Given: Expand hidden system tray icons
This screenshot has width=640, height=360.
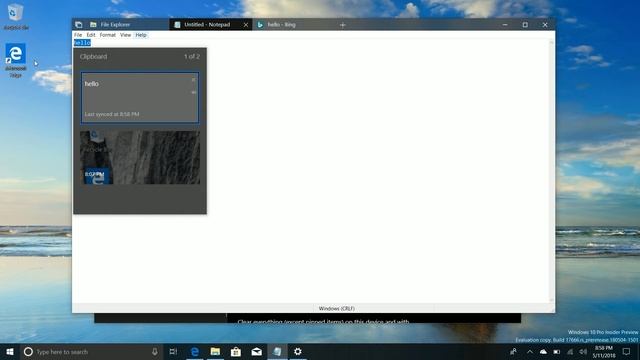Looking at the screenshot, I should 530,351.
